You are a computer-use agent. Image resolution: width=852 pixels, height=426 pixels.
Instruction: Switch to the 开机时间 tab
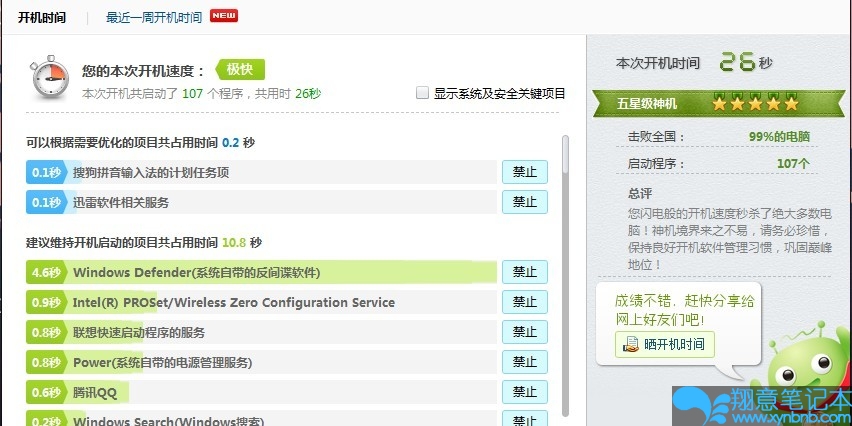click(x=42, y=17)
